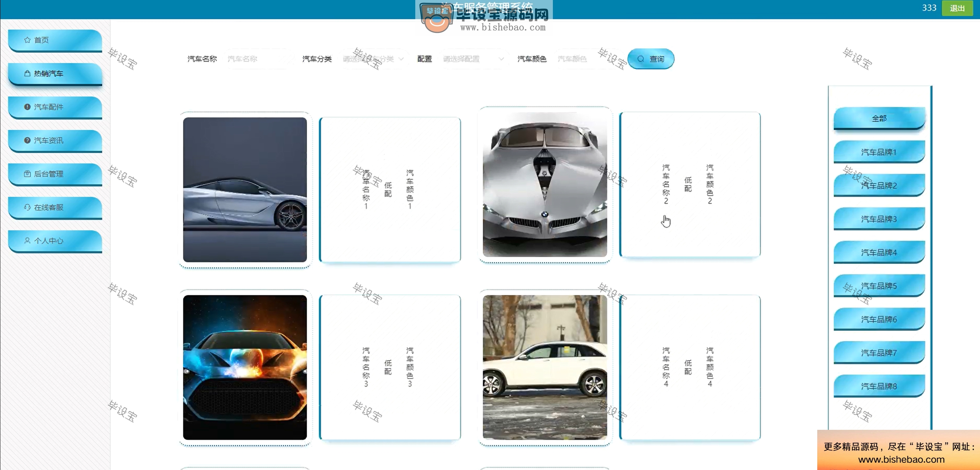The image size is (980, 470).
Task: Click the 查询 search button
Action: pyautogui.click(x=651, y=59)
